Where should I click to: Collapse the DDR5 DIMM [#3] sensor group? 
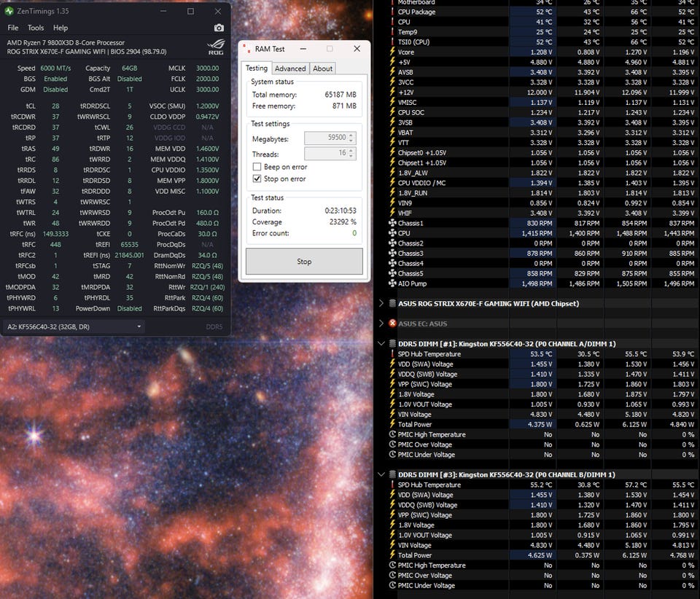point(381,474)
